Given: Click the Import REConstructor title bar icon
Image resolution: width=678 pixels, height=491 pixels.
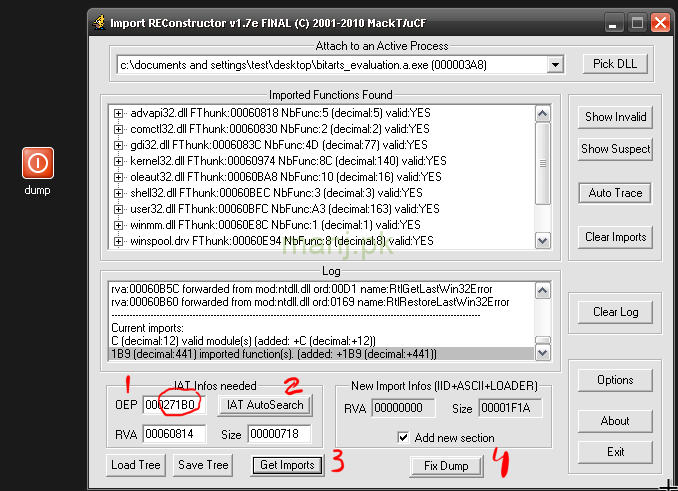Looking at the screenshot, I should tap(98, 21).
